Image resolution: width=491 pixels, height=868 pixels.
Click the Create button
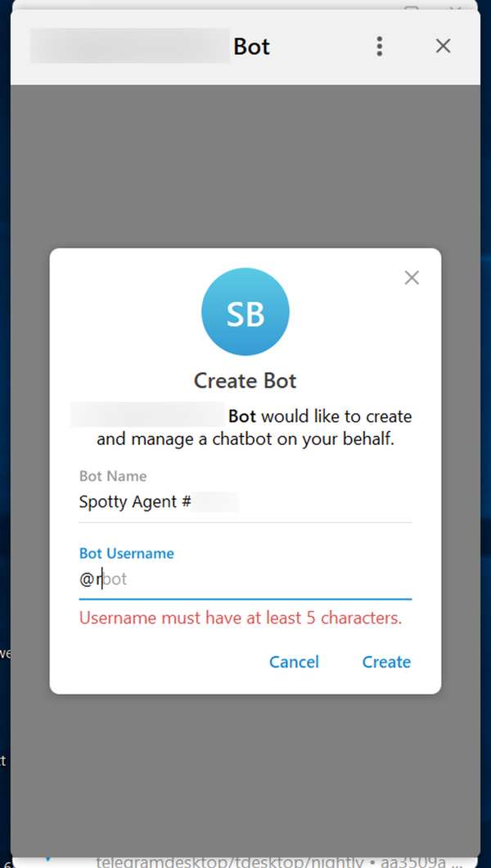click(x=386, y=662)
